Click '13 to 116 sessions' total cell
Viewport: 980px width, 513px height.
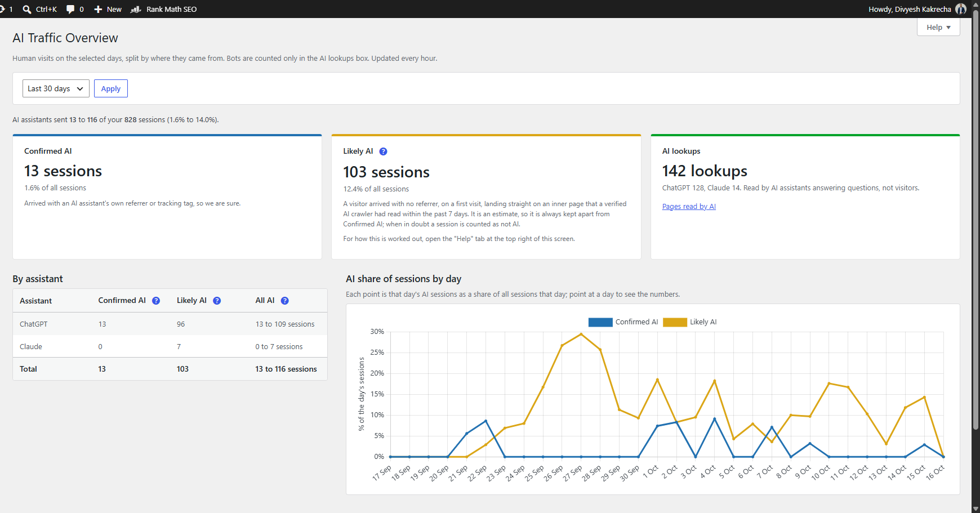click(x=286, y=369)
